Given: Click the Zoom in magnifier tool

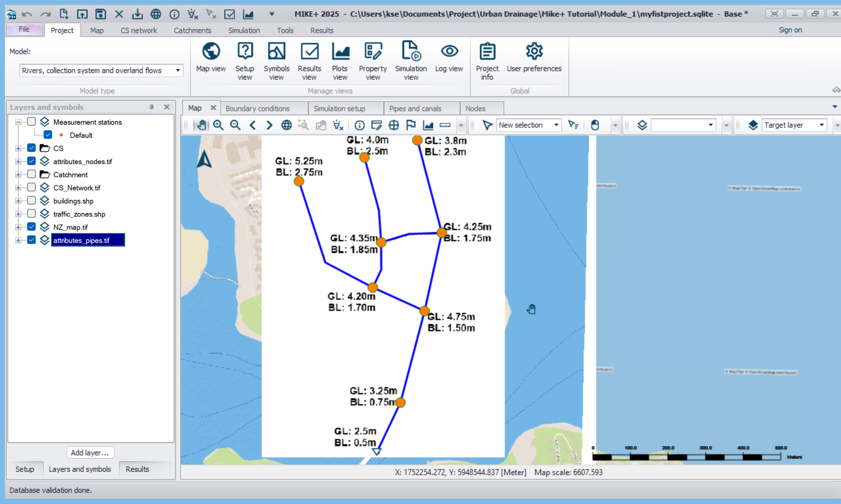Looking at the screenshot, I should point(218,125).
